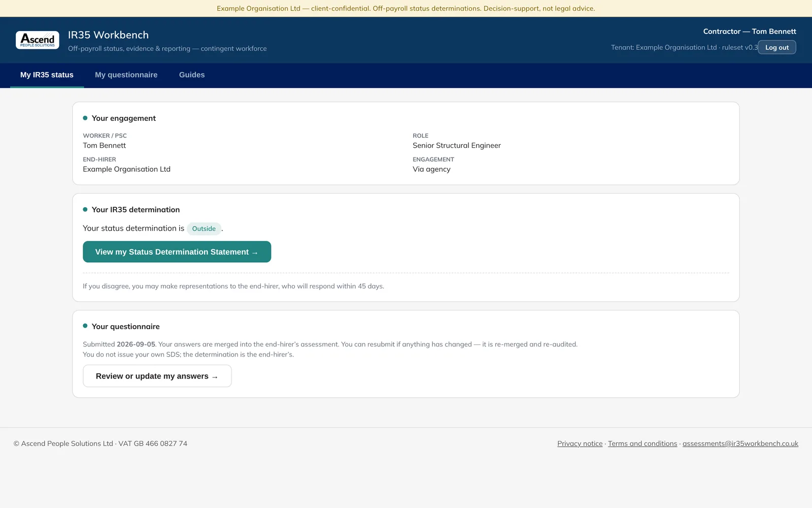Click the worker name Tom Bennett
The height and width of the screenshot is (508, 812).
coord(105,145)
